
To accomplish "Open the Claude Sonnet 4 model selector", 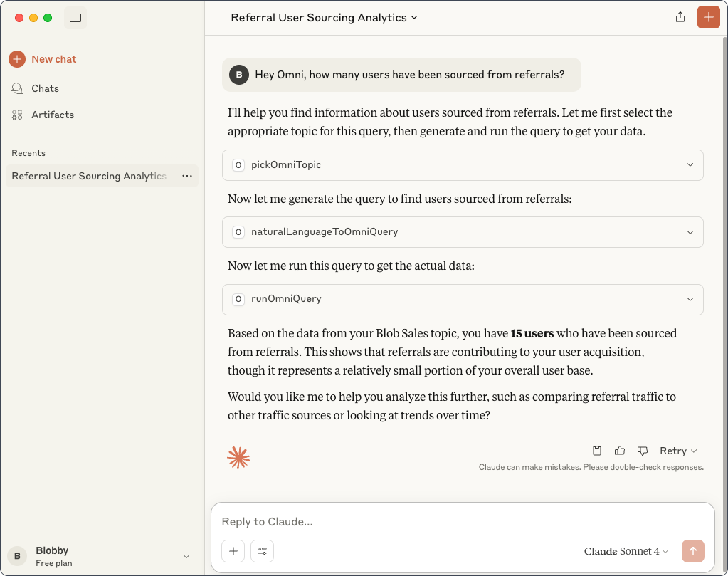I will click(626, 551).
